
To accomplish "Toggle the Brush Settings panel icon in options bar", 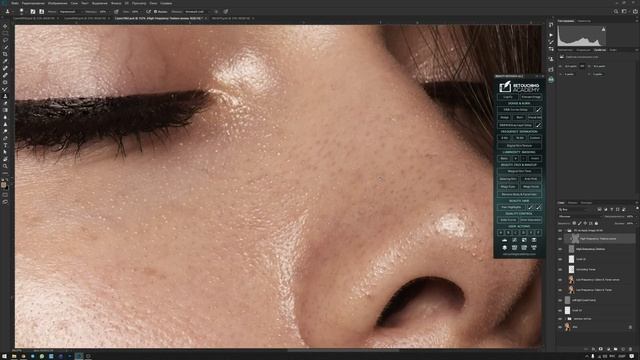I will 33,11.
